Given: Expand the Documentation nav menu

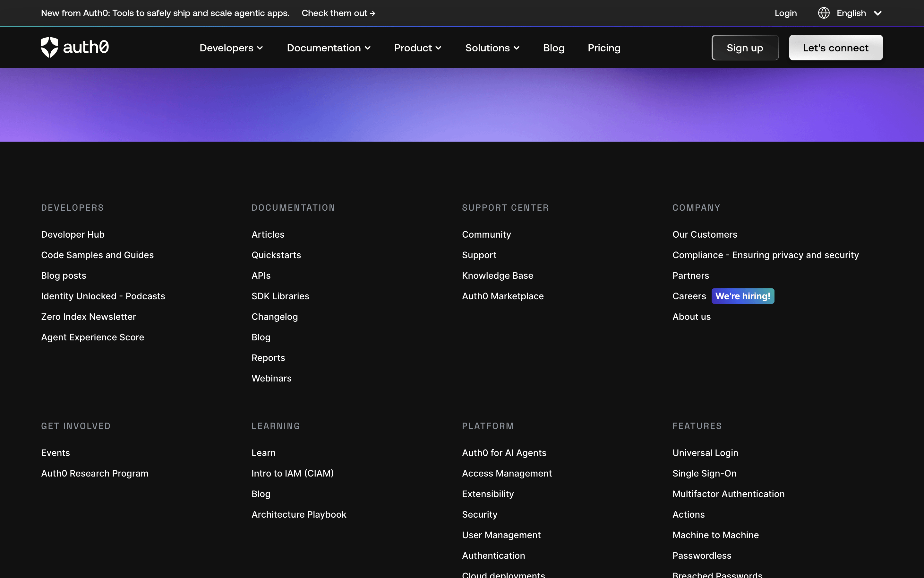Looking at the screenshot, I should click(329, 48).
